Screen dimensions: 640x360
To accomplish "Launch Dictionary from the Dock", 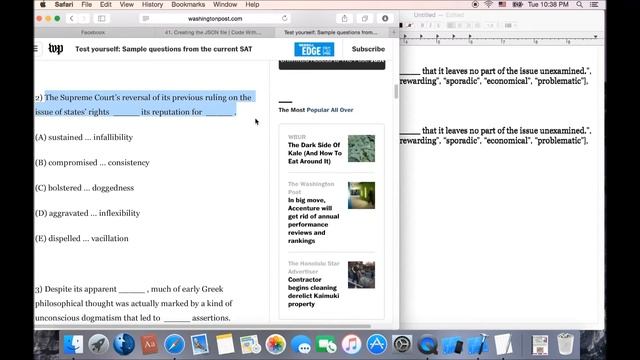I will point(149,344).
